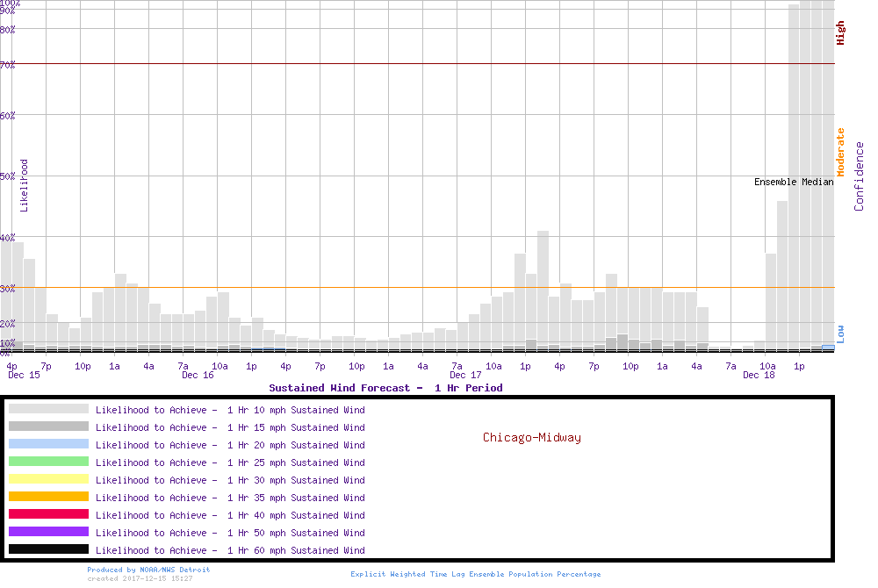Click the Ensemble Median label
The height and width of the screenshot is (588, 878).
coord(794,182)
